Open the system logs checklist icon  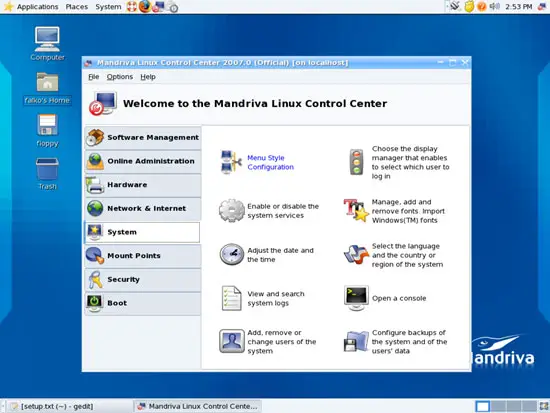click(232, 298)
